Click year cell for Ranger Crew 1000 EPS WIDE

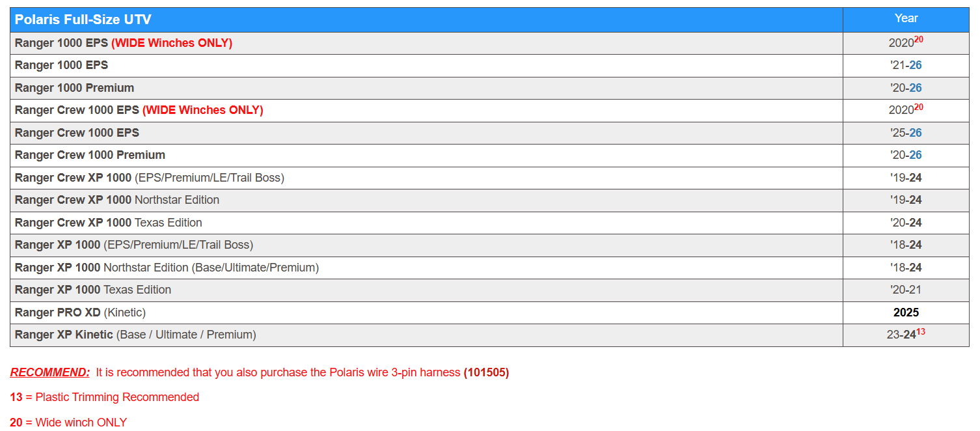(x=906, y=110)
